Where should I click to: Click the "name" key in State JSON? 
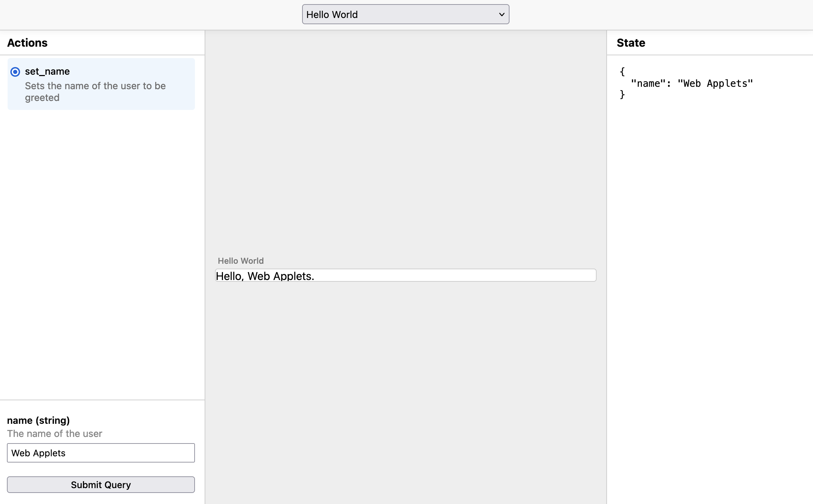point(648,84)
